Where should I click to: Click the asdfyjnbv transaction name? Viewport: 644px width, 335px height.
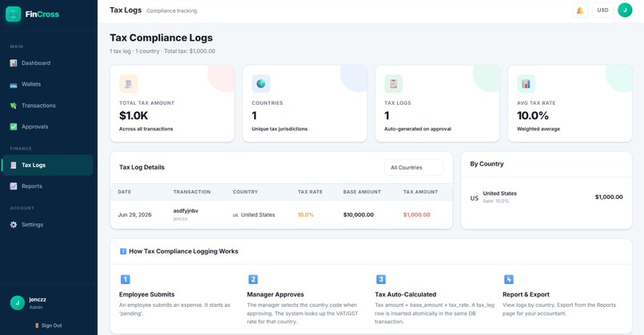tap(185, 211)
